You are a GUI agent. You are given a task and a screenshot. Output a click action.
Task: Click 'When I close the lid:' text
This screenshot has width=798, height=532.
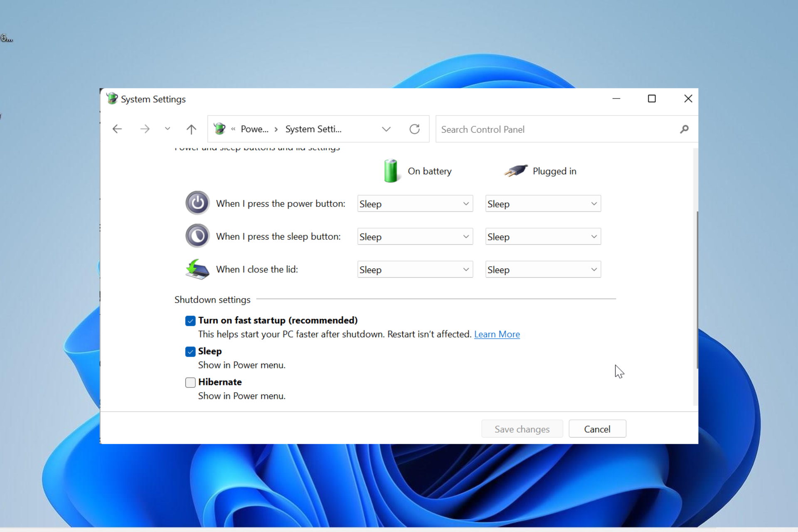(x=257, y=269)
